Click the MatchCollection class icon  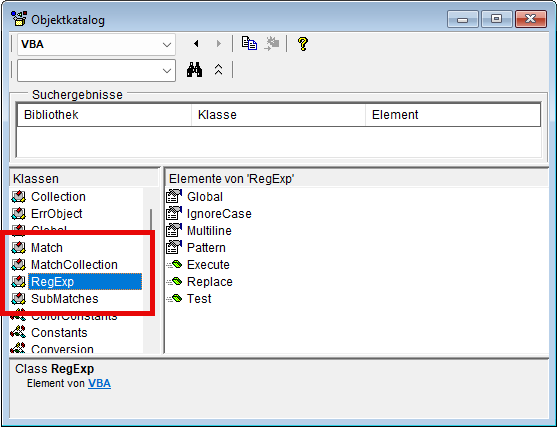coord(18,265)
